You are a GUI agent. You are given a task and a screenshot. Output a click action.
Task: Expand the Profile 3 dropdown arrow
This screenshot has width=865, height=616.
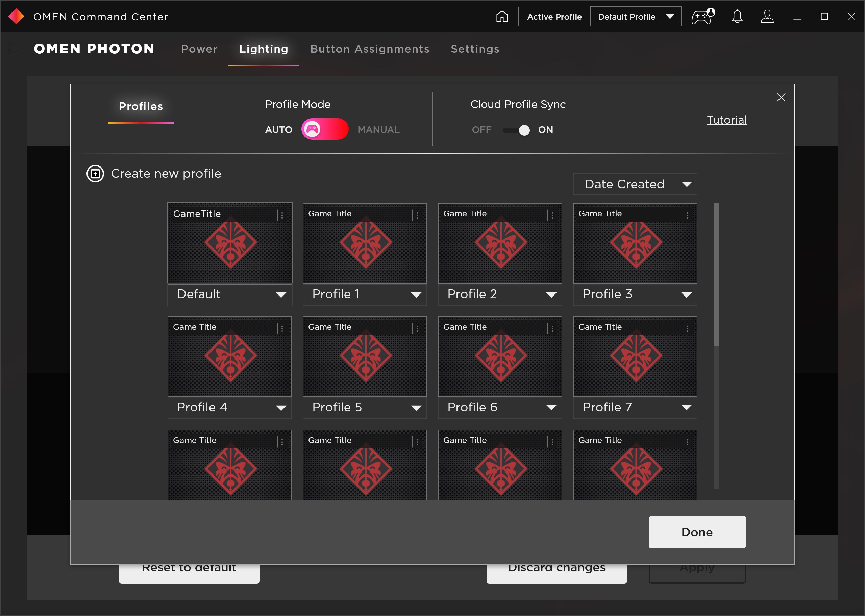click(686, 295)
